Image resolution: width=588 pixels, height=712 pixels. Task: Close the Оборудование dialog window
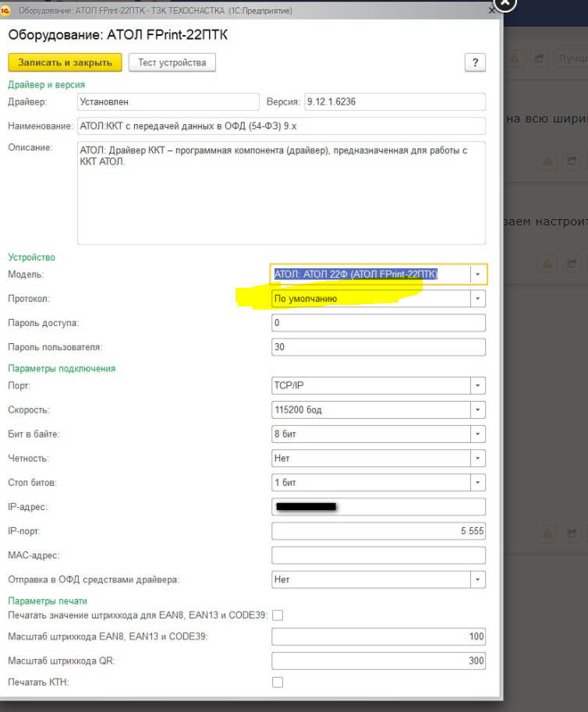491,10
